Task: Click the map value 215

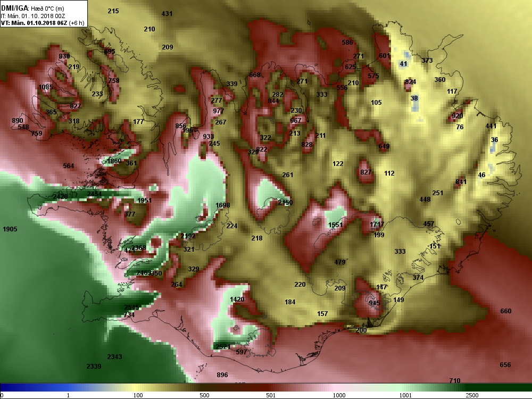Action: point(113,11)
